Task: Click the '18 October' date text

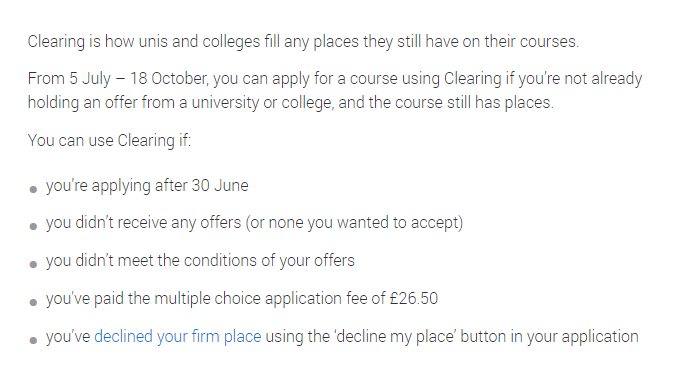Action: 168,78
